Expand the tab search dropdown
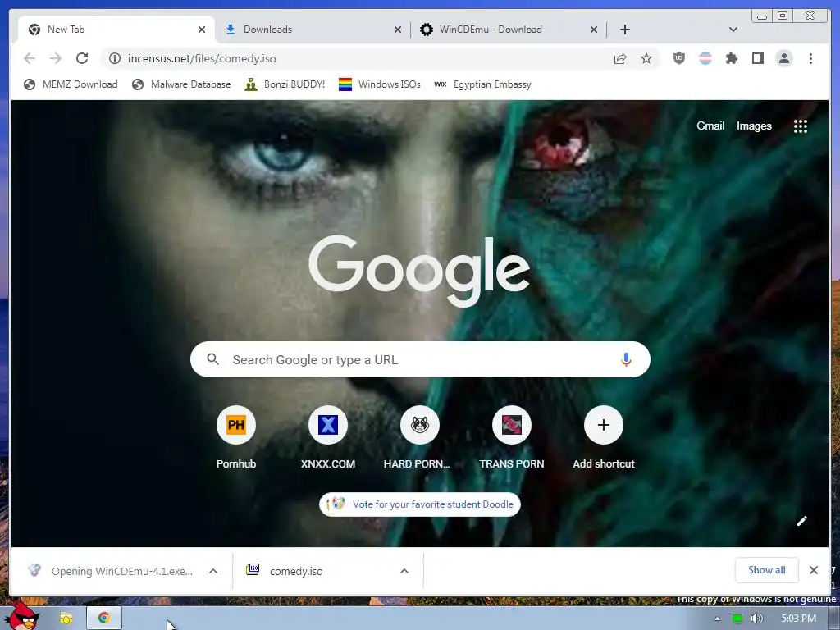Image resolution: width=840 pixels, height=630 pixels. 733,30
